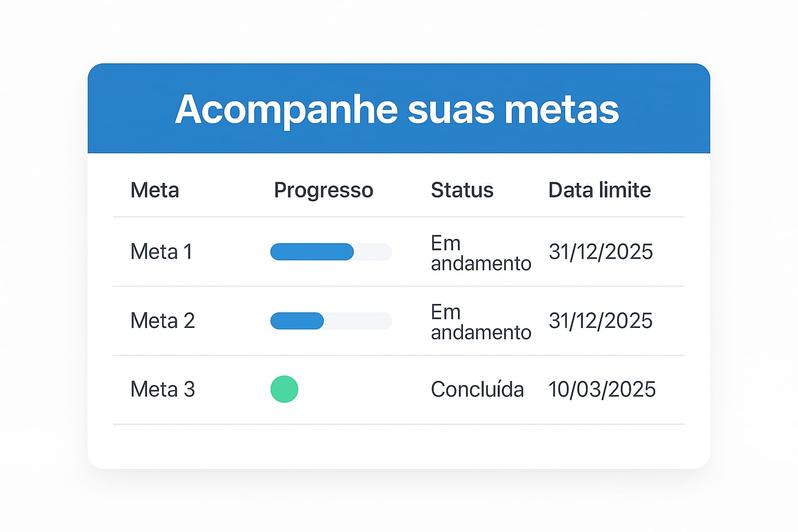
Task: Sort by the Meta column header
Action: pos(155,190)
